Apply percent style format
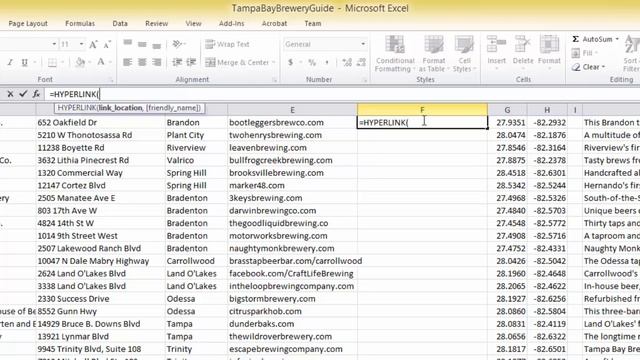The image size is (640, 360). pyautogui.click(x=312, y=62)
